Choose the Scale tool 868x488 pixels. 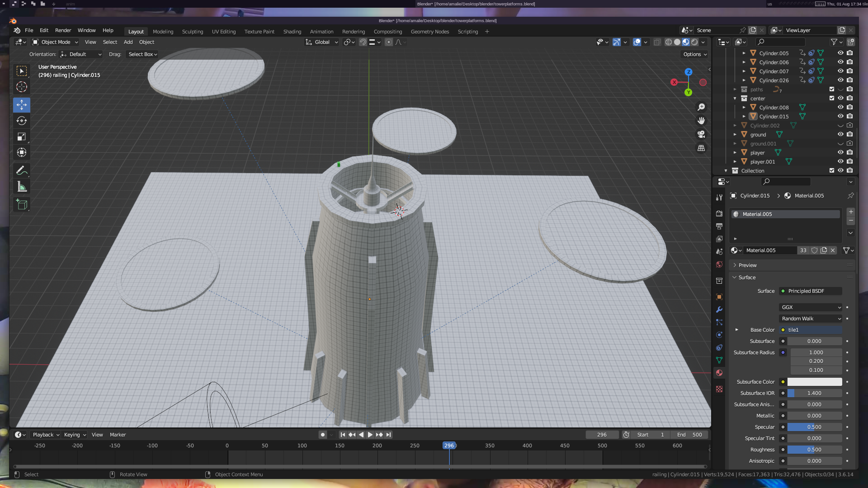click(x=21, y=136)
